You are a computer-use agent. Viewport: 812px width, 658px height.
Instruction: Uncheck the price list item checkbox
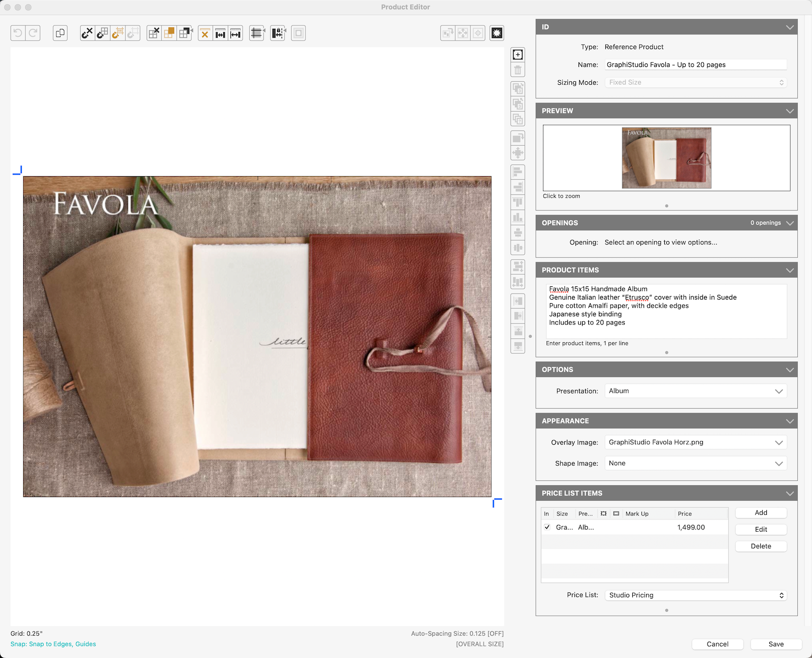[547, 527]
